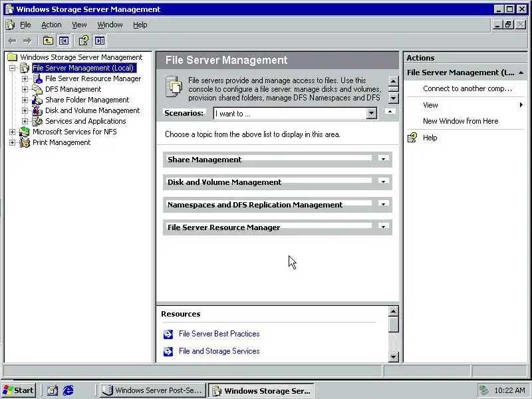Click the DFS Management tree icon

click(37, 89)
